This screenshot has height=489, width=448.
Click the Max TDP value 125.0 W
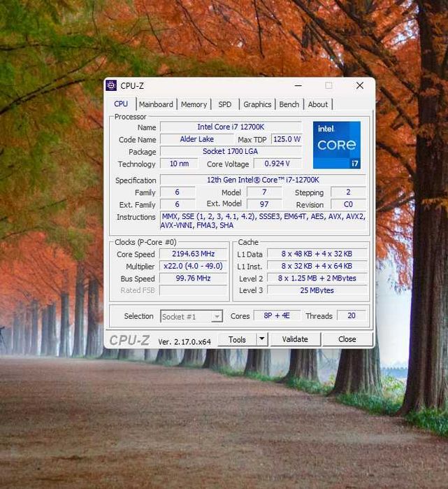pyautogui.click(x=287, y=139)
